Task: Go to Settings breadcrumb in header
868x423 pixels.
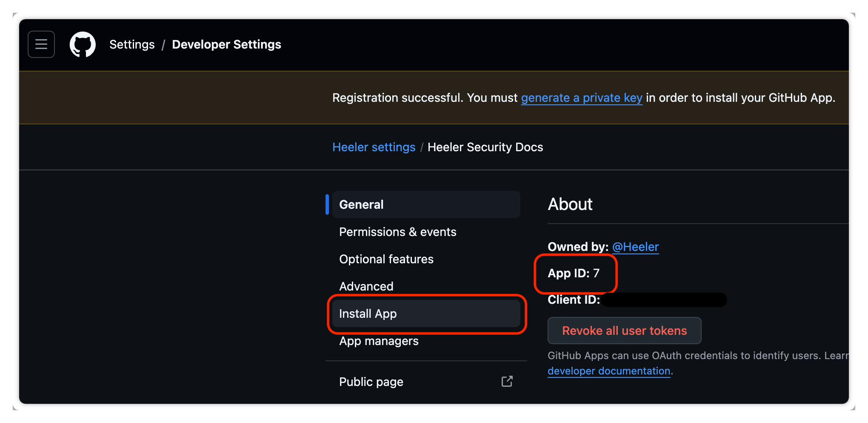Action: 132,44
